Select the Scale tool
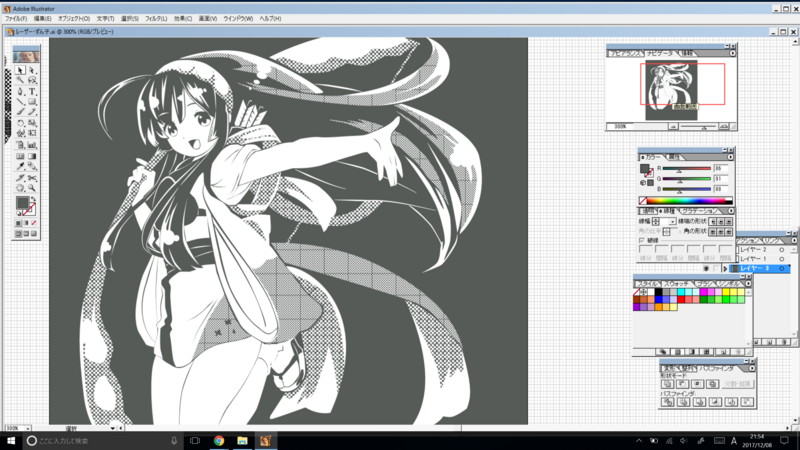The width and height of the screenshot is (800, 450). [32, 123]
